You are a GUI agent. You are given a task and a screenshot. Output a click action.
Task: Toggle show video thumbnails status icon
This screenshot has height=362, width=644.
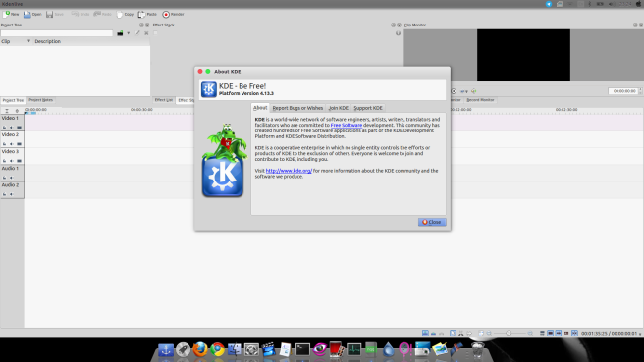click(x=550, y=334)
